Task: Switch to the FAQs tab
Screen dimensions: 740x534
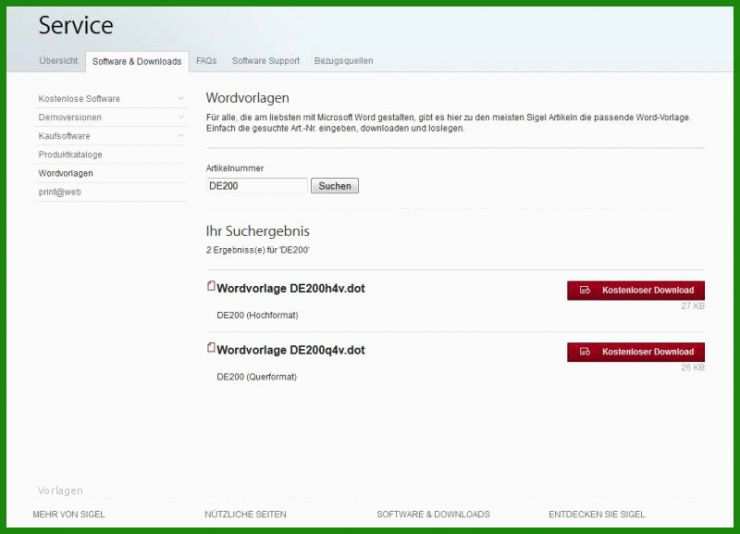Action: (206, 61)
